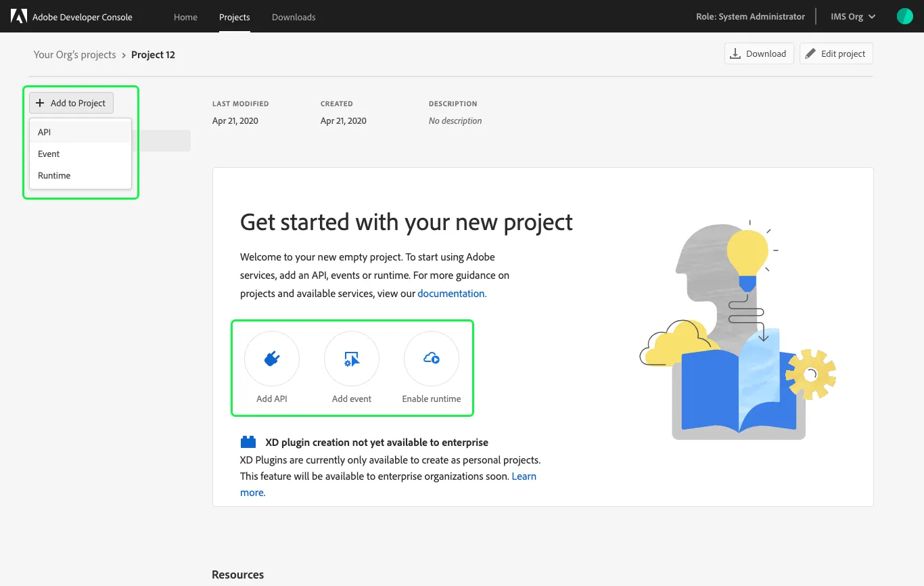Click the Adobe logo in header
This screenshot has width=924, height=586.
[18, 16]
